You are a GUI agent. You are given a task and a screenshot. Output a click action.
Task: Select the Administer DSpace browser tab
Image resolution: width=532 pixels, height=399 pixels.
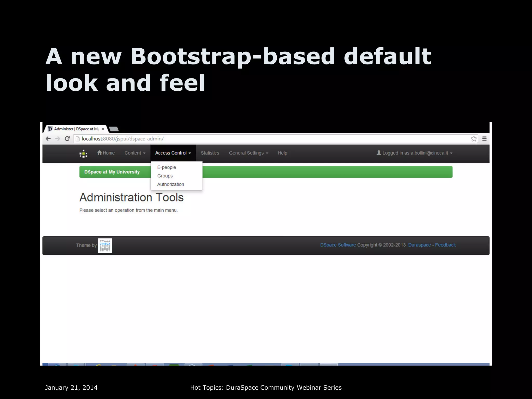pyautogui.click(x=76, y=129)
